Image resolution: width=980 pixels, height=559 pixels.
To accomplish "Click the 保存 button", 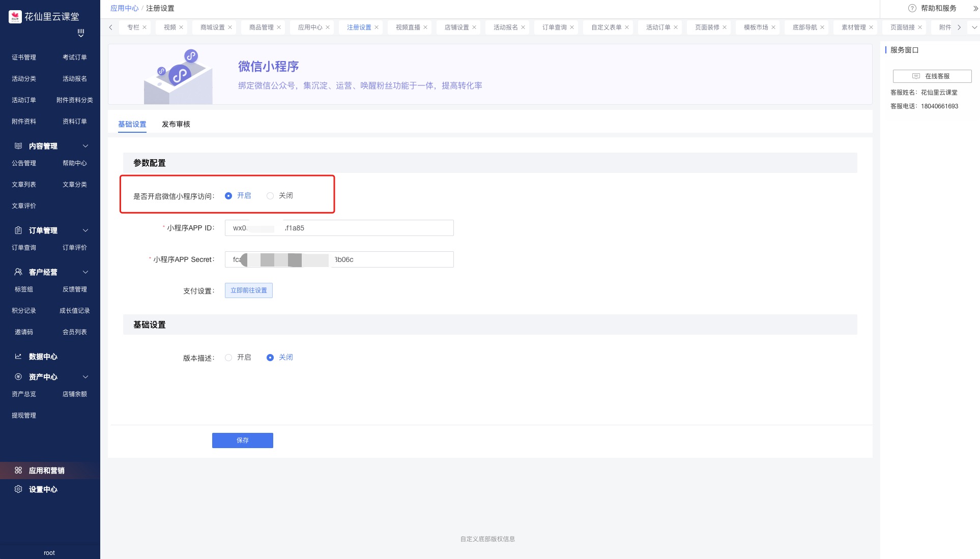I will (x=243, y=440).
